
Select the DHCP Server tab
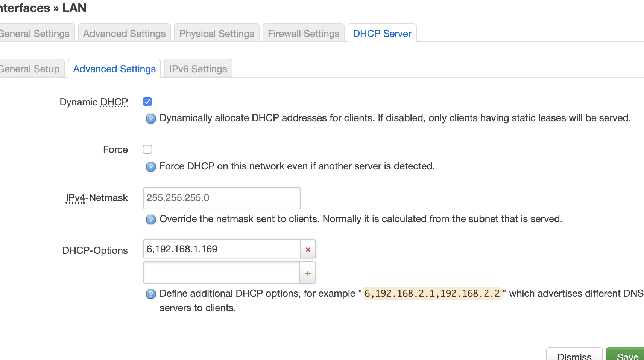coord(382,34)
